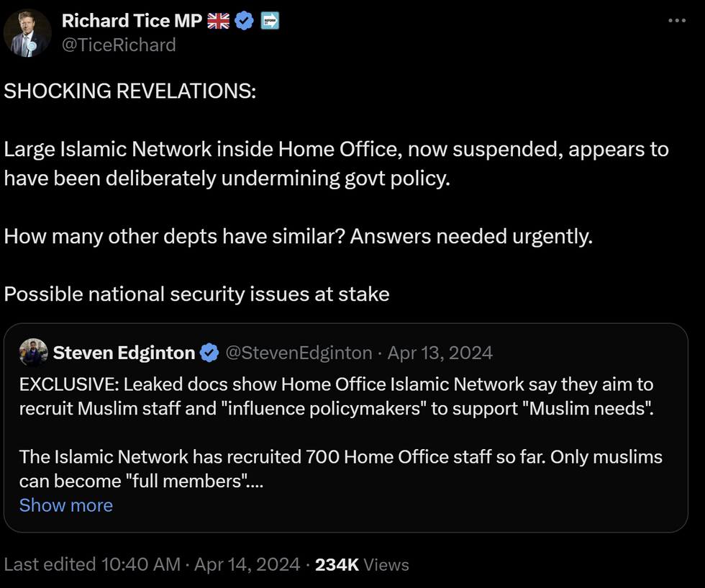705x588 pixels.
Task: View edit history via Last edited timestamp
Action: point(92,564)
